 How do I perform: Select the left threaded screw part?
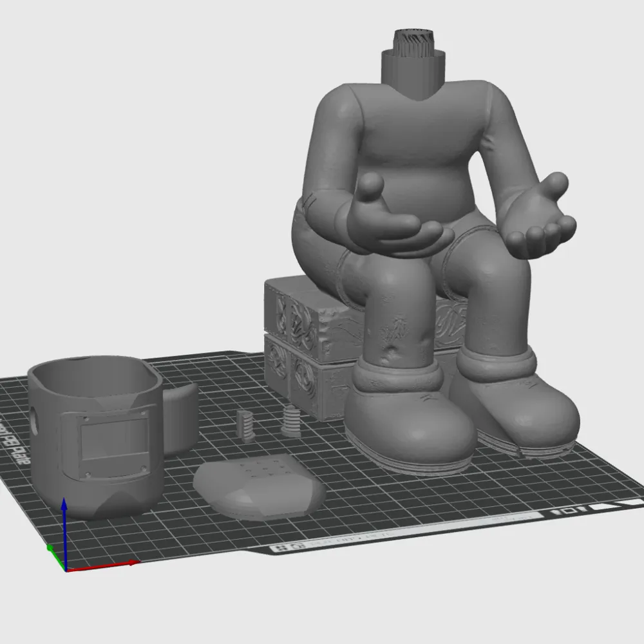[247, 426]
